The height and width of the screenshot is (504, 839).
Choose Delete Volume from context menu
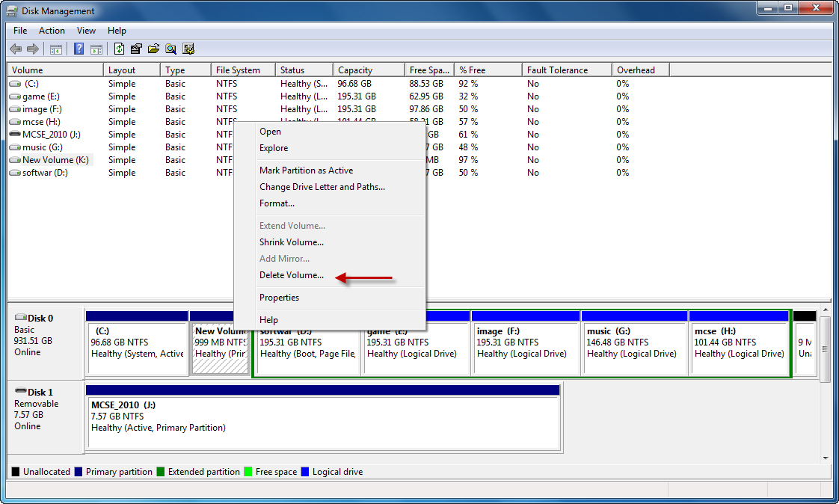(x=292, y=275)
